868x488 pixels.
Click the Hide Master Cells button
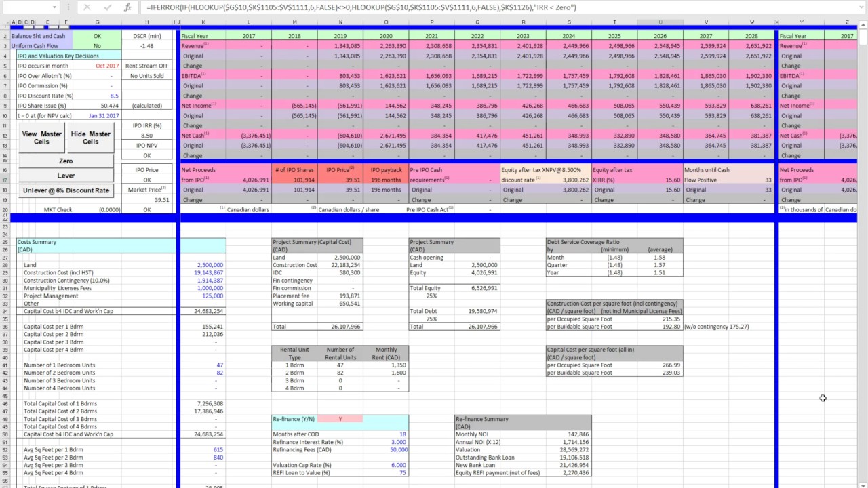[90, 138]
